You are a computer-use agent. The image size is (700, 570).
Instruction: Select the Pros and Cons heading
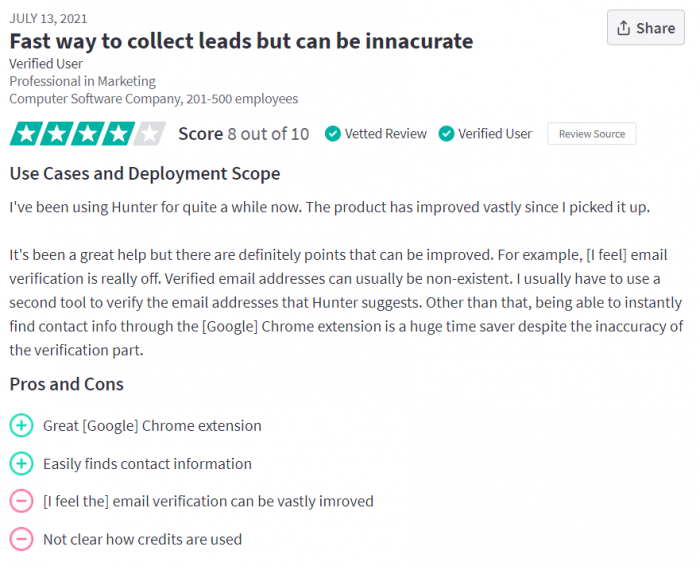pyautogui.click(x=66, y=384)
